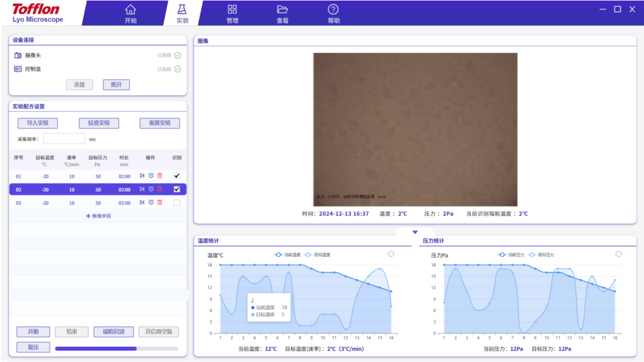Click the progress bar beside 复压

[x=116, y=349]
